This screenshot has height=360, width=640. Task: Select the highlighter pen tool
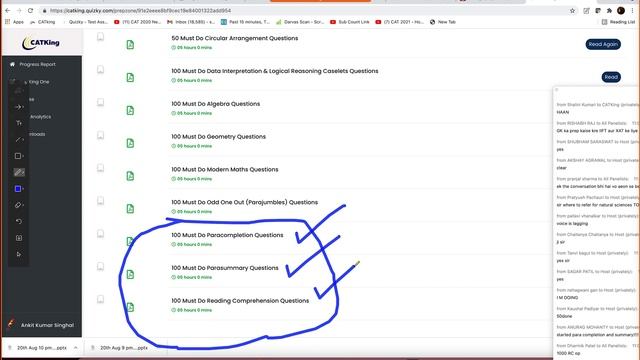pyautogui.click(x=19, y=172)
